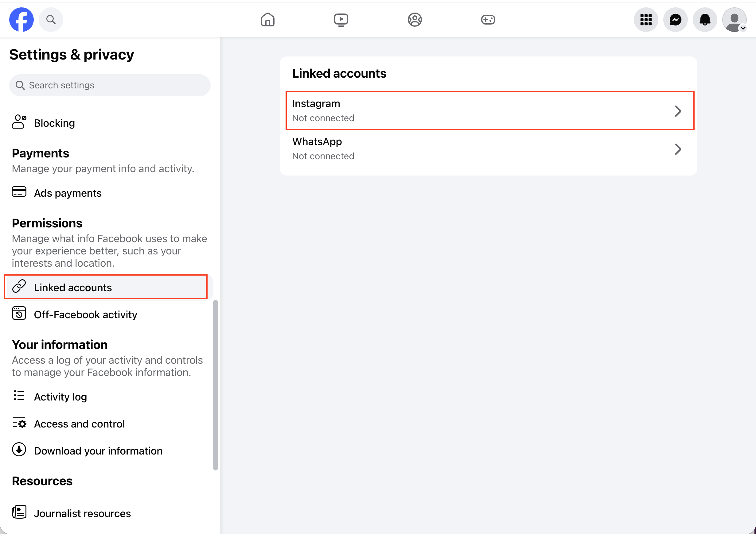Click "Manage your payment info and activity." text
Viewport: 756px width, 534px height.
[103, 169]
